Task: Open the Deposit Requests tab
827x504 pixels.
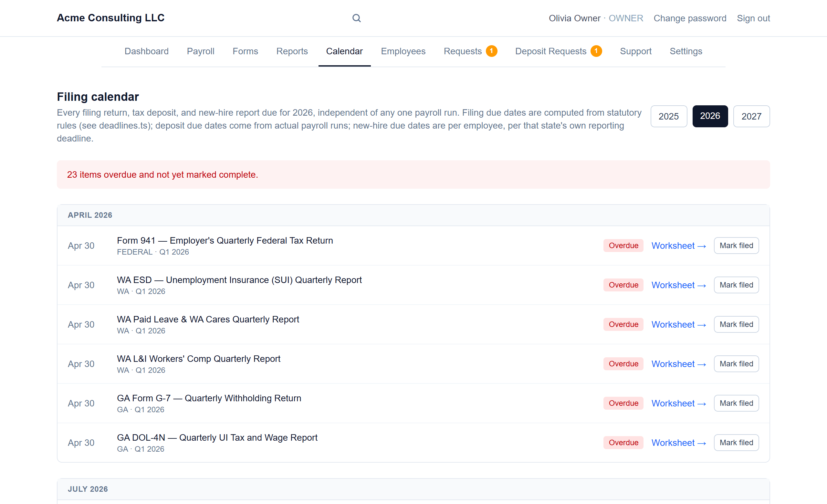Action: pos(551,51)
